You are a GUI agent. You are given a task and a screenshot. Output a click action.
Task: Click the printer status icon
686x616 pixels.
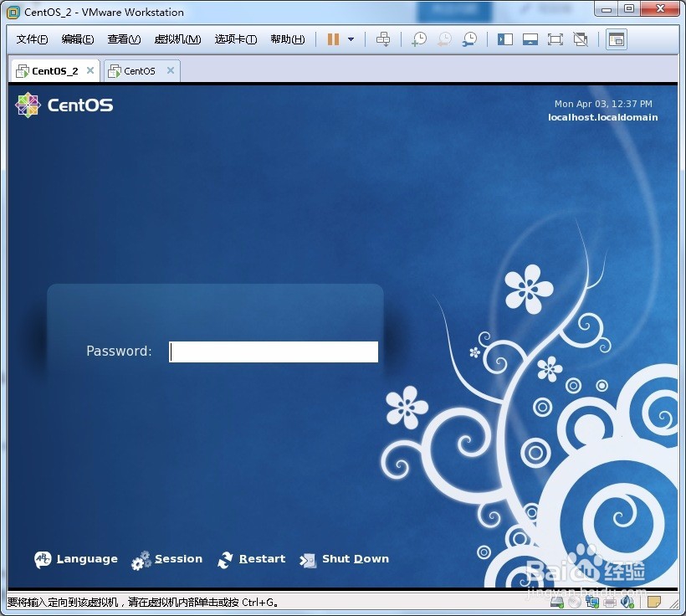610,603
